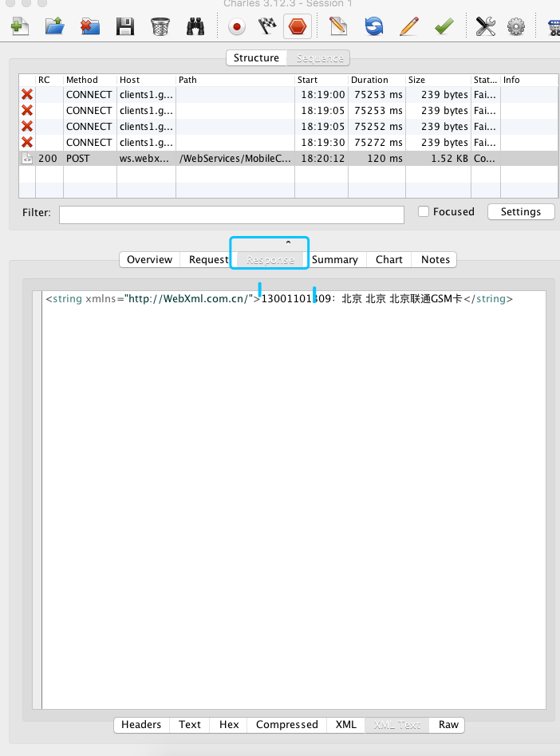Open the Chart tab
Screen dimensions: 560x756
pyautogui.click(x=388, y=259)
